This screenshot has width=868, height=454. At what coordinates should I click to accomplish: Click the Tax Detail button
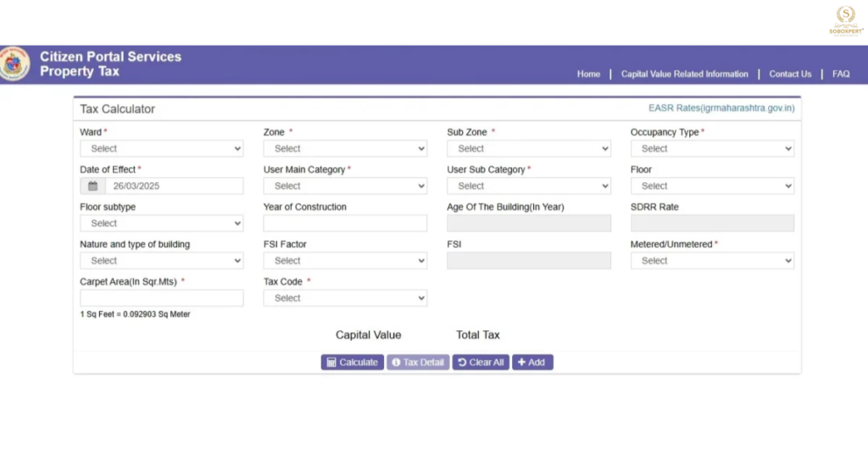pyautogui.click(x=418, y=363)
